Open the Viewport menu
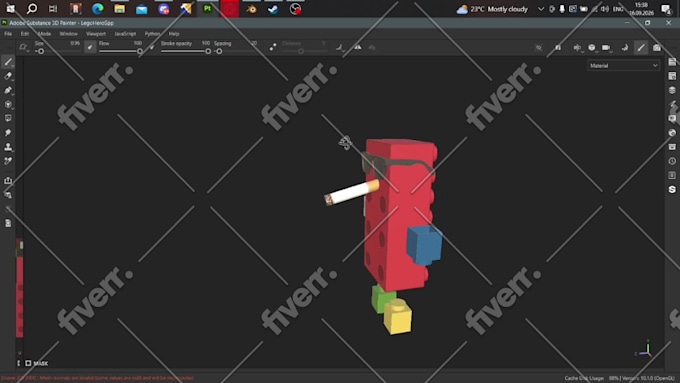 point(96,34)
